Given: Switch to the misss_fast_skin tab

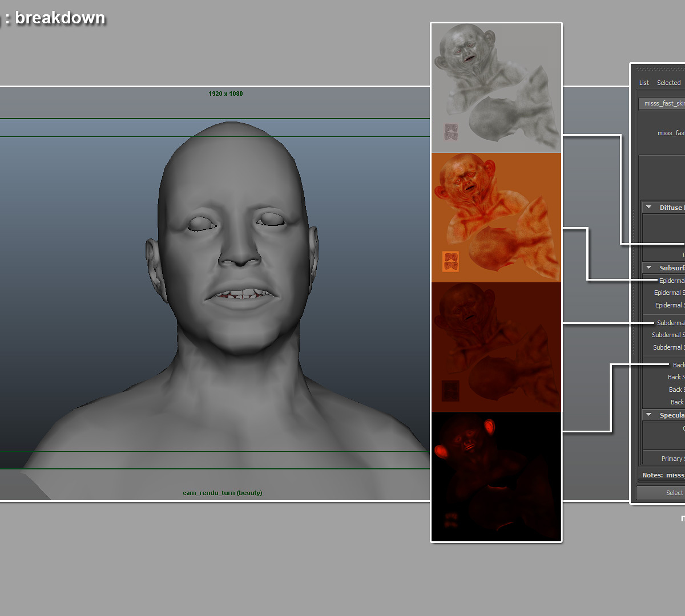Looking at the screenshot, I should [662, 103].
